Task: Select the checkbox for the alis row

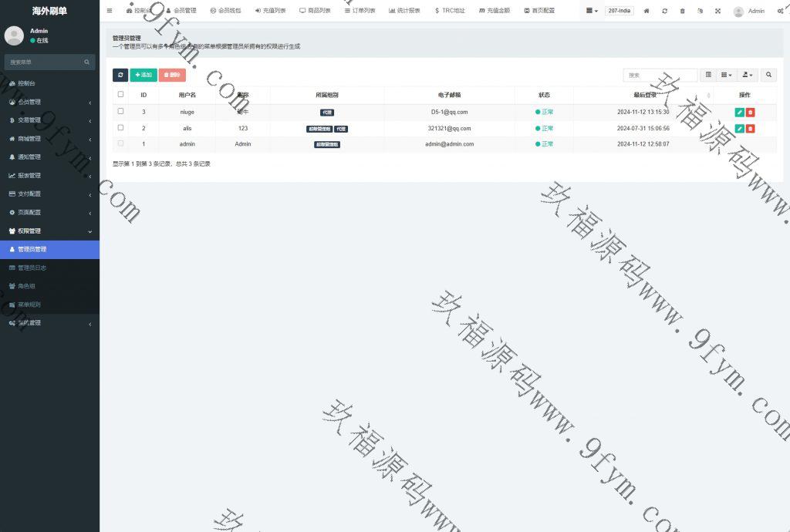Action: [x=120, y=127]
